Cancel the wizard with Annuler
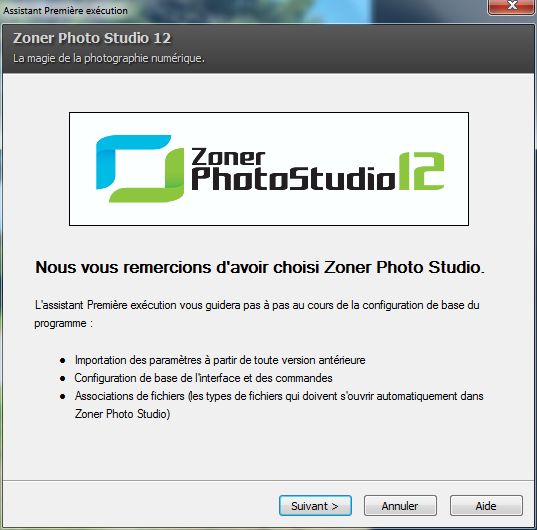Screen dimensions: 537x530 tap(400, 505)
